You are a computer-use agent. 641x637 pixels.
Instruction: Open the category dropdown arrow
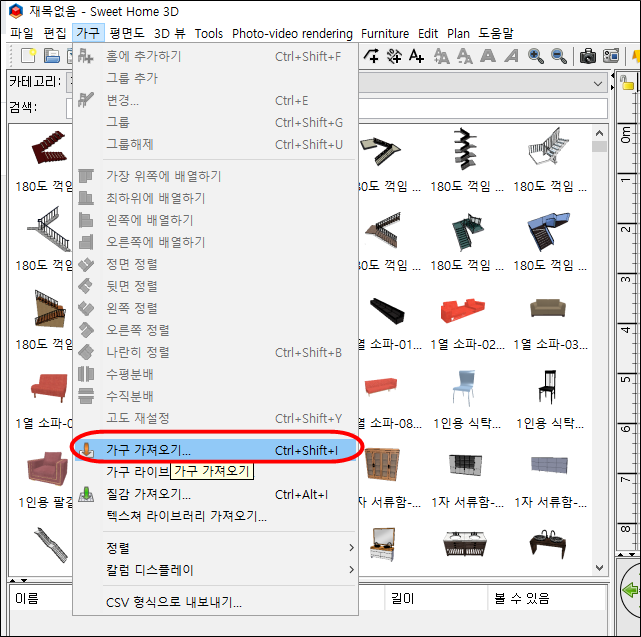[x=597, y=84]
